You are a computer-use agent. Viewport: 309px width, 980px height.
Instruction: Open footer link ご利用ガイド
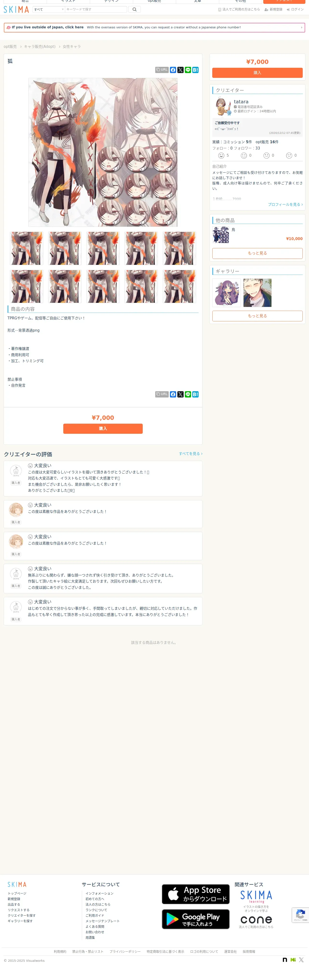(95, 915)
